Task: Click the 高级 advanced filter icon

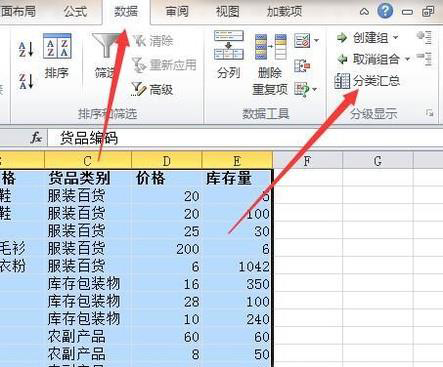Action: 138,89
